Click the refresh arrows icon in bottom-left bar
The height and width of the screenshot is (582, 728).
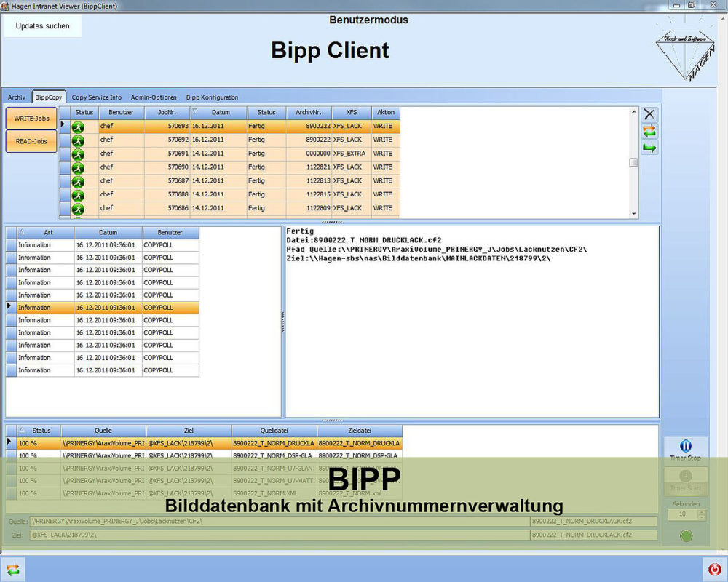point(13,569)
